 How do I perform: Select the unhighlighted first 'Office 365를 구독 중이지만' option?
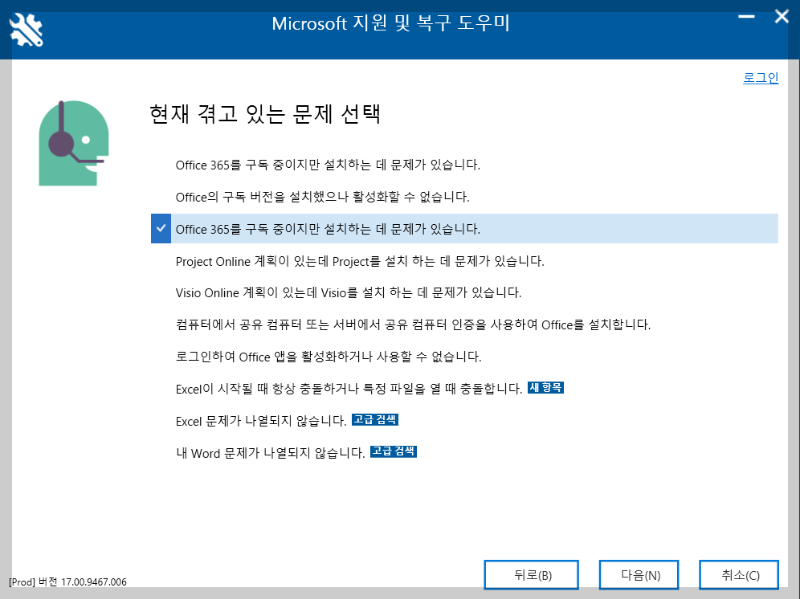[x=328, y=165]
